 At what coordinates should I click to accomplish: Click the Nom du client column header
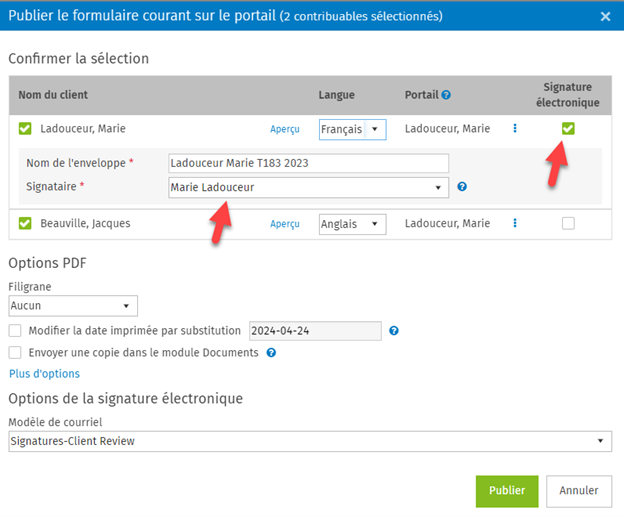point(53,95)
